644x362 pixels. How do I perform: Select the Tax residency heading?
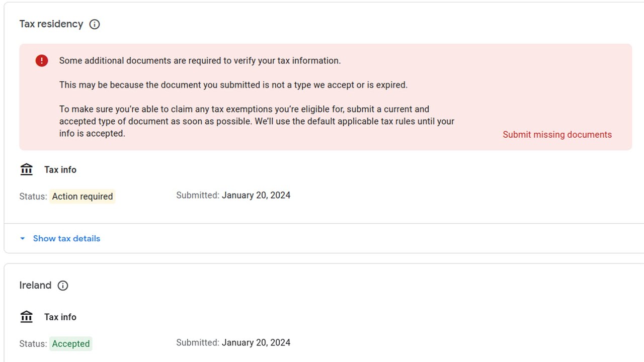[x=51, y=24]
